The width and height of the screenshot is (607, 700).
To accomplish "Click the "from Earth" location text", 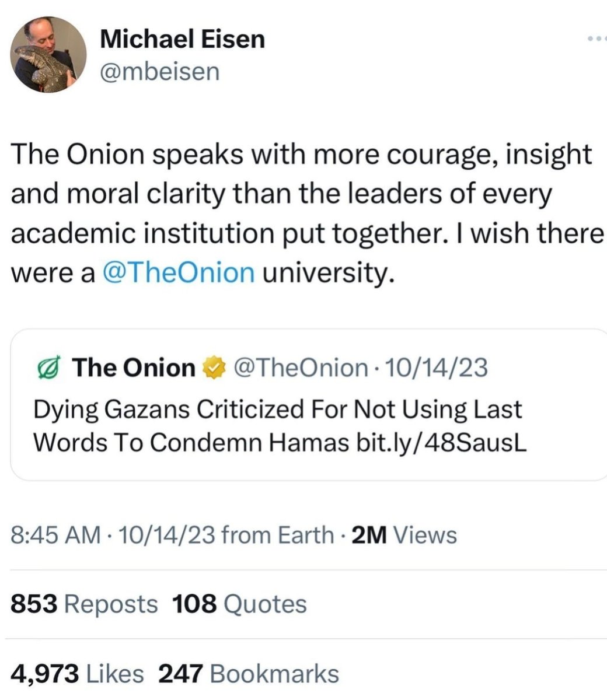I will coord(278,534).
